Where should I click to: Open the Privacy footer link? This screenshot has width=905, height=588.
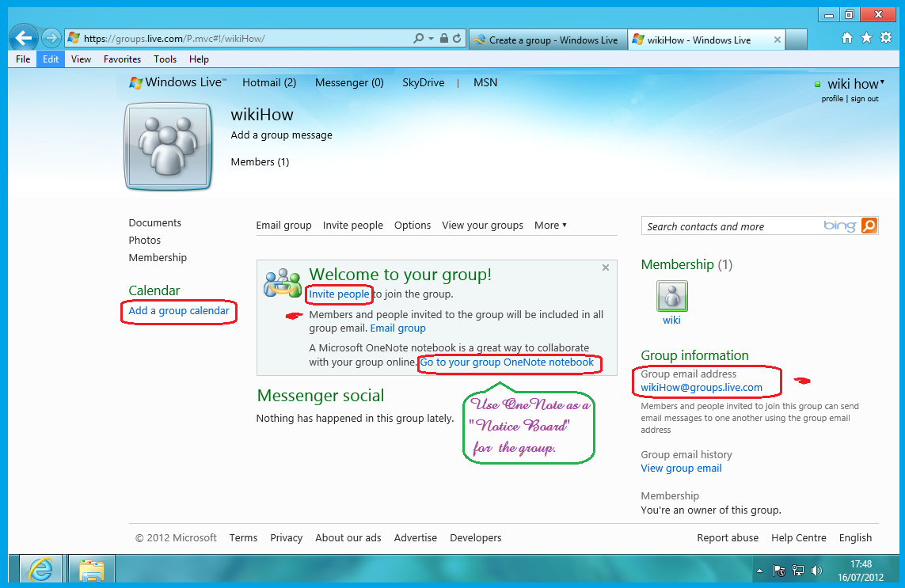click(287, 538)
